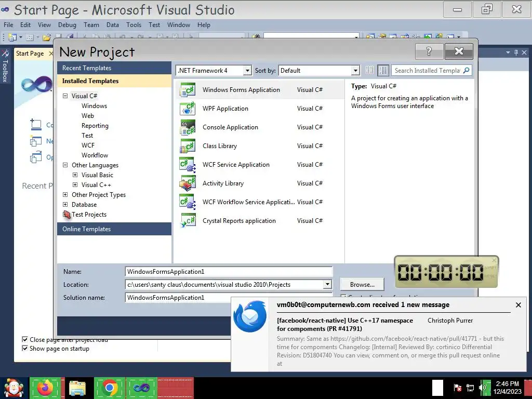This screenshot has width=532, height=399.
Task: Click the New Project toolbar icon
Action: [12, 37]
